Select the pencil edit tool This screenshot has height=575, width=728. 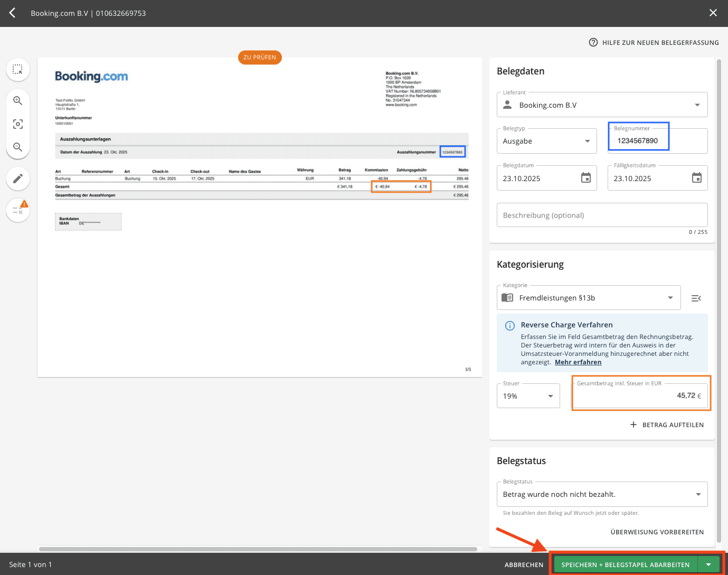18,178
